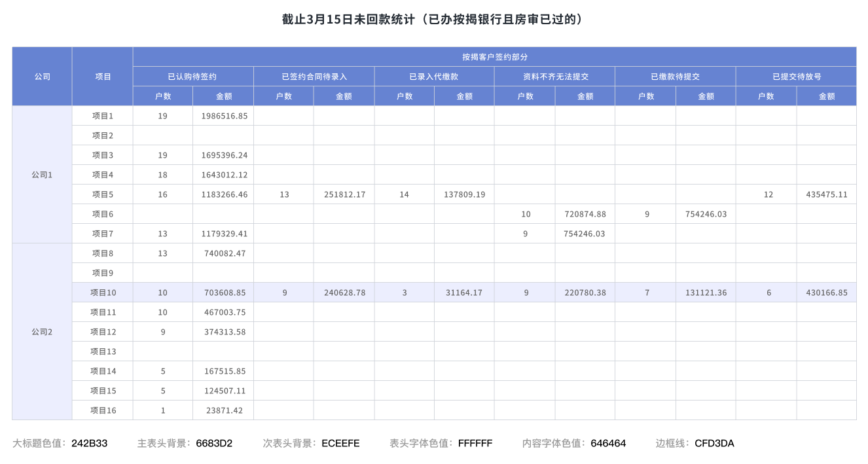Screen dimensions: 868x464
Task: Click the 已提交待放号 column group header
Action: tap(797, 77)
